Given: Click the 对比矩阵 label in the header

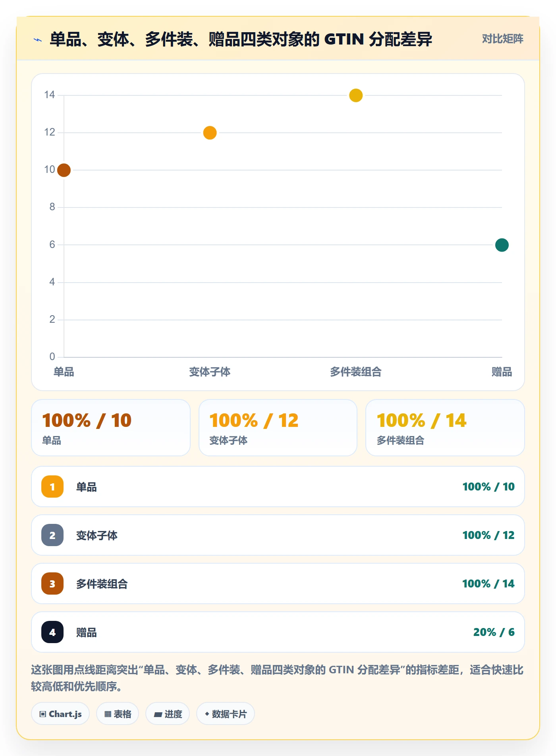Looking at the screenshot, I should coord(502,39).
